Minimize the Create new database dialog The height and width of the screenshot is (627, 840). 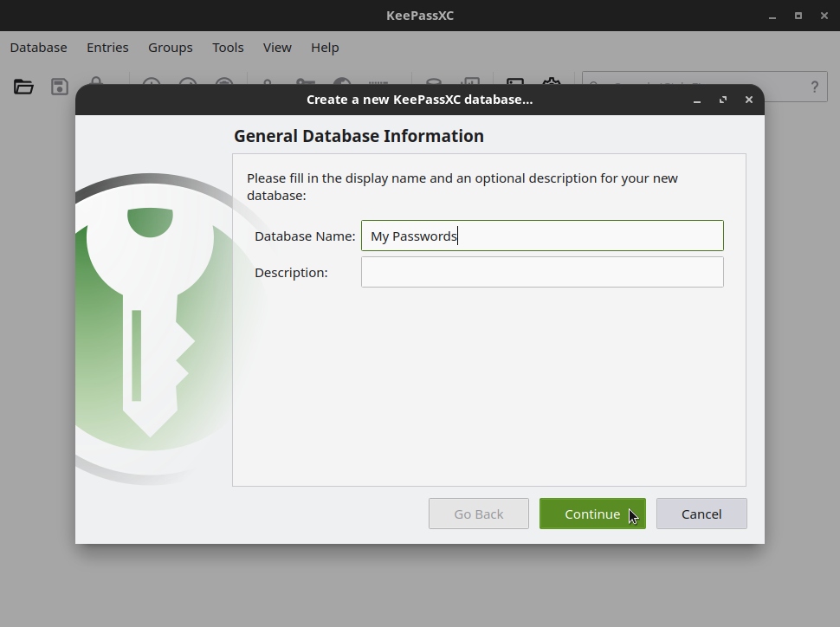[x=697, y=100]
